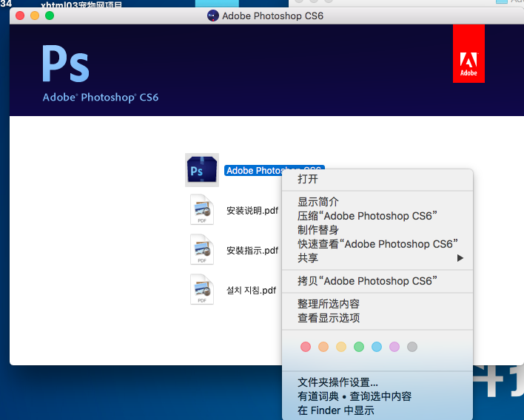The height and width of the screenshot is (420, 524).
Task: Apply the red tag color
Action: point(306,347)
